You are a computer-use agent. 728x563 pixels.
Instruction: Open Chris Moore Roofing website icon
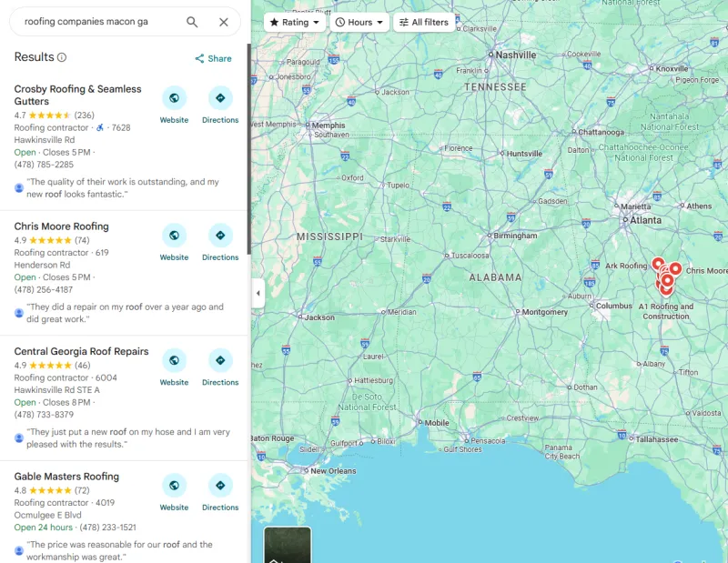(x=174, y=236)
